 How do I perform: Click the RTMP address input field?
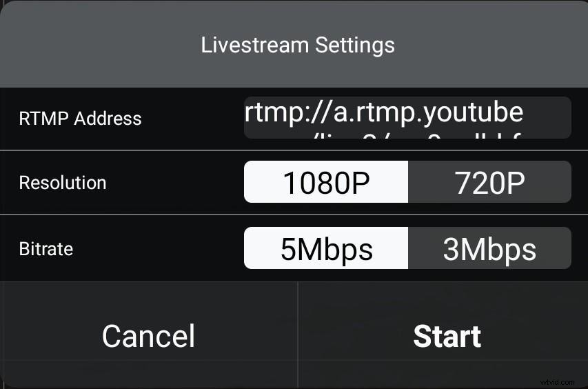tap(407, 118)
